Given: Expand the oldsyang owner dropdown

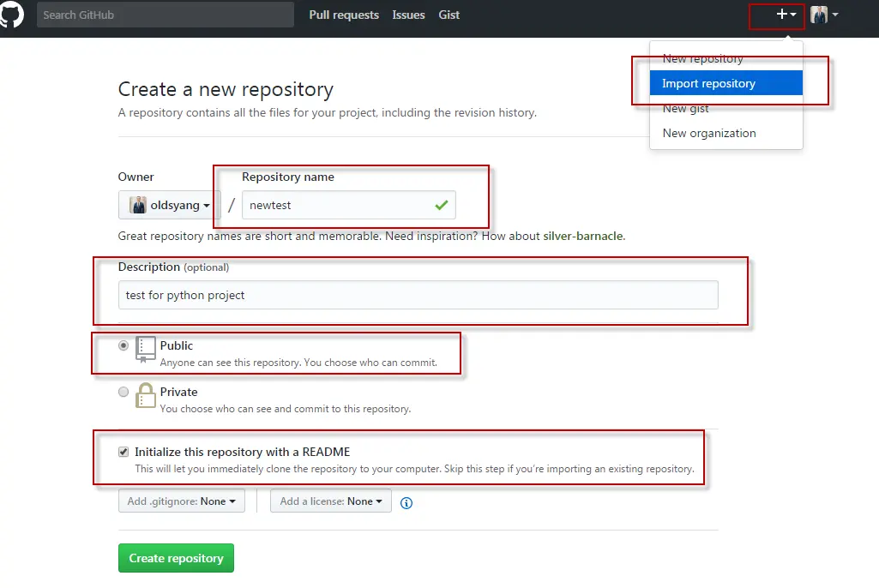Looking at the screenshot, I should pyautogui.click(x=169, y=205).
